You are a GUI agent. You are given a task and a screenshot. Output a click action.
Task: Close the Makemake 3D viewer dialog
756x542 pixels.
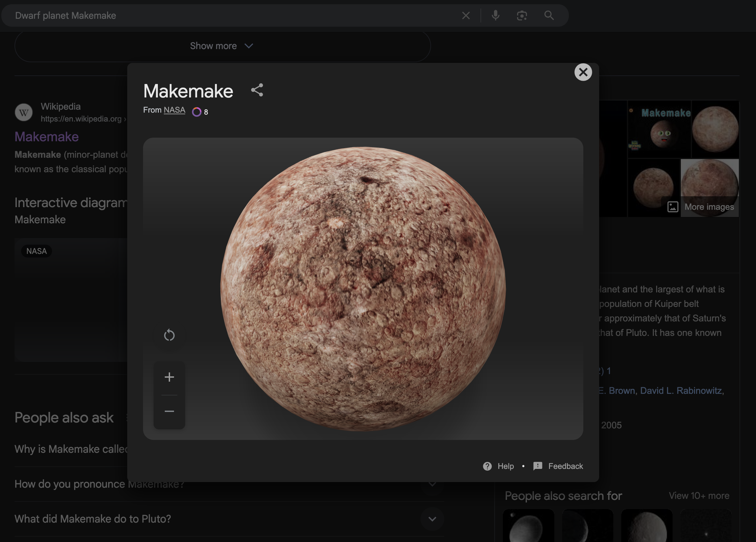pyautogui.click(x=583, y=72)
